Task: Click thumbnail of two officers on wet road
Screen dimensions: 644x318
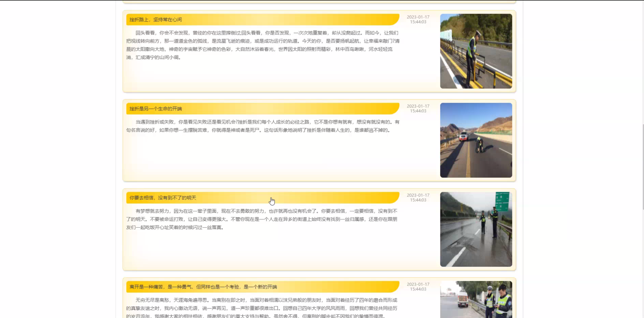Action: point(476,229)
